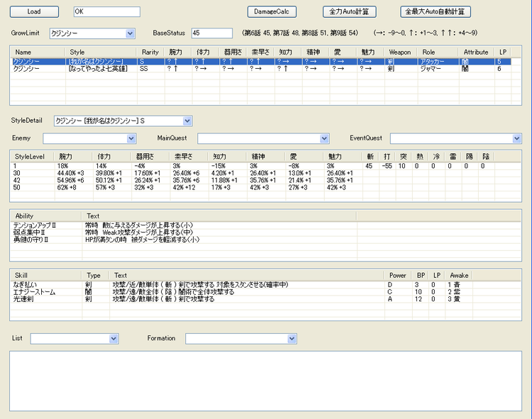Select the 弱点集中Ⅱ ability row
Viewport: 532px width, 419px height.
pyautogui.click(x=183, y=233)
